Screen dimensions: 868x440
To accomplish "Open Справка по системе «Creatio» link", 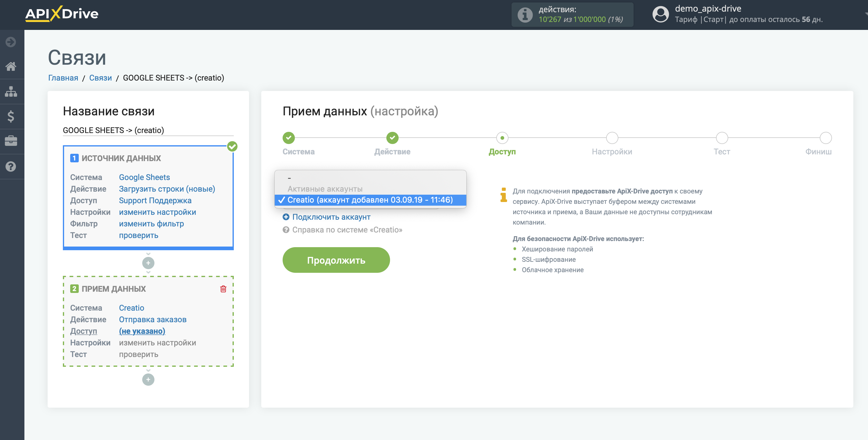I will pos(347,230).
